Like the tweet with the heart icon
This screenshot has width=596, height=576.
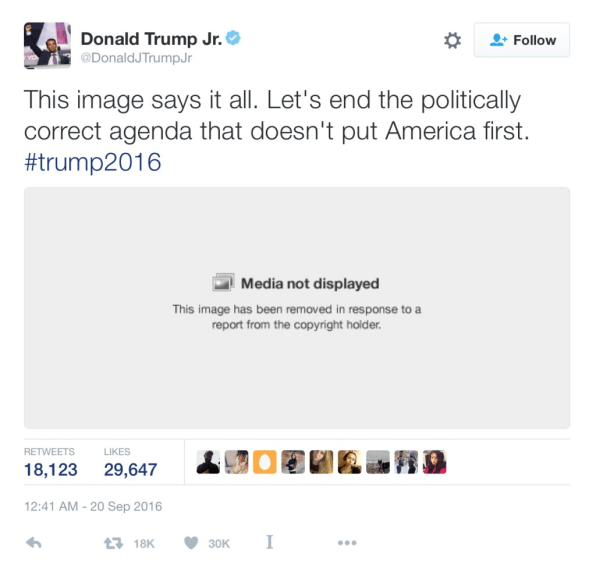[191, 543]
